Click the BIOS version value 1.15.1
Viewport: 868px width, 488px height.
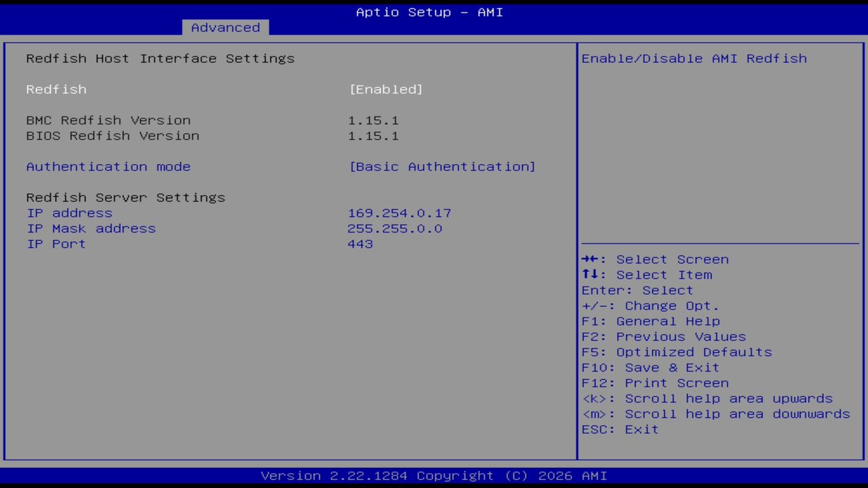pyautogui.click(x=374, y=136)
